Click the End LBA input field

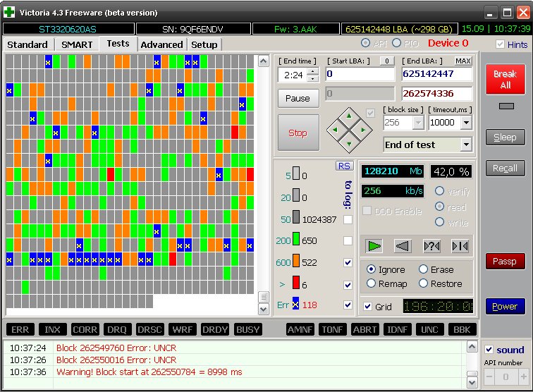pos(436,74)
